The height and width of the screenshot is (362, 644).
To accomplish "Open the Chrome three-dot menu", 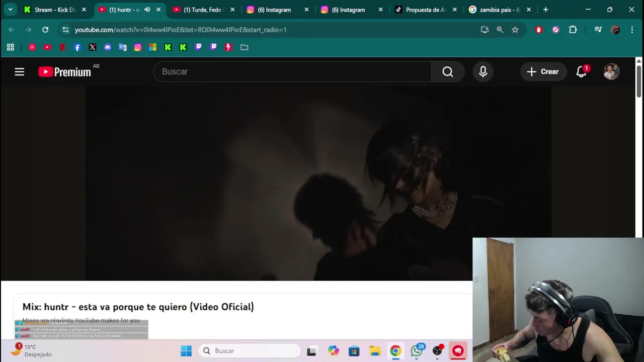I will [632, 30].
